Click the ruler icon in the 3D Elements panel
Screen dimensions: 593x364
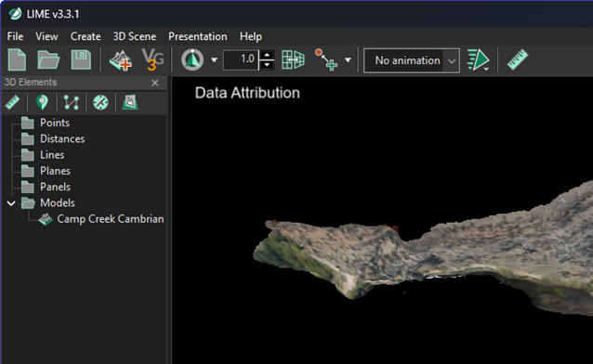click(x=12, y=102)
